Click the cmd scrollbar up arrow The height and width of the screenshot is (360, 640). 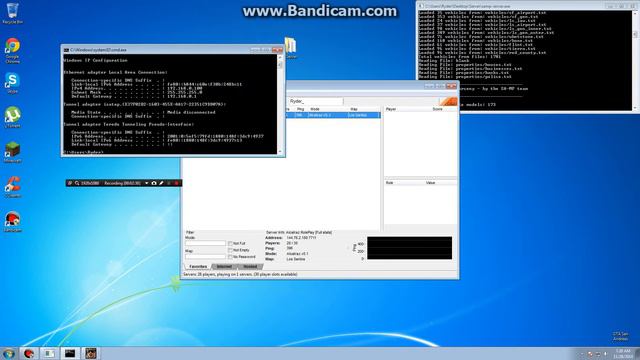[x=280, y=57]
